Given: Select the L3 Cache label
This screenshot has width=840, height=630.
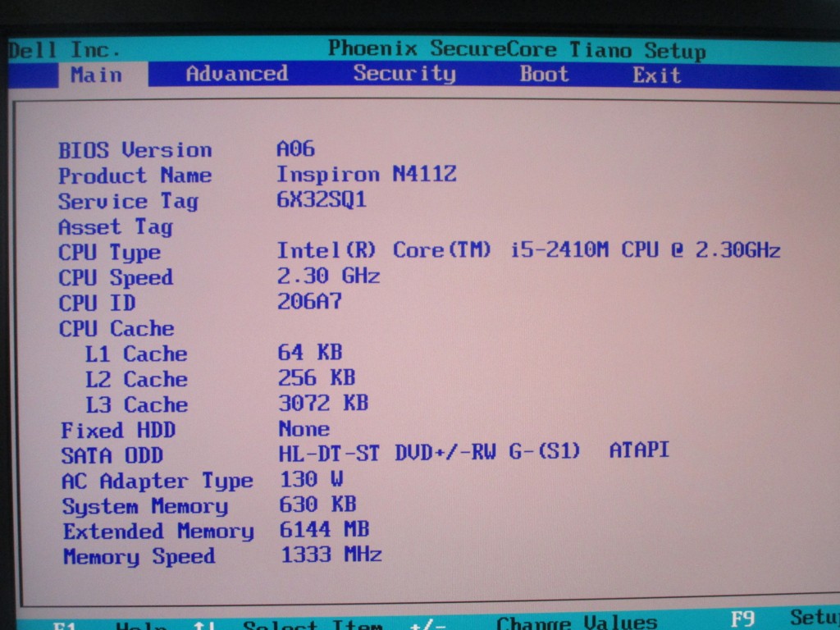Looking at the screenshot, I should point(137,404).
